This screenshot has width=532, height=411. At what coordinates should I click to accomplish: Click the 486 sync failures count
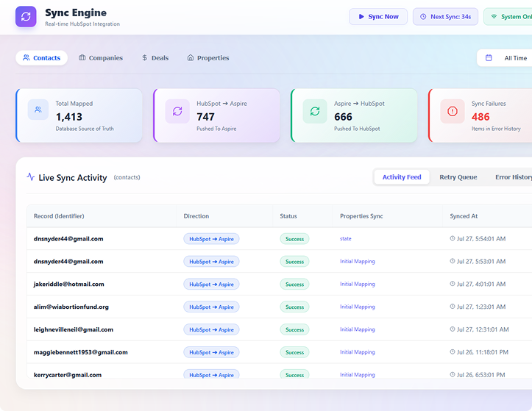pyautogui.click(x=480, y=117)
